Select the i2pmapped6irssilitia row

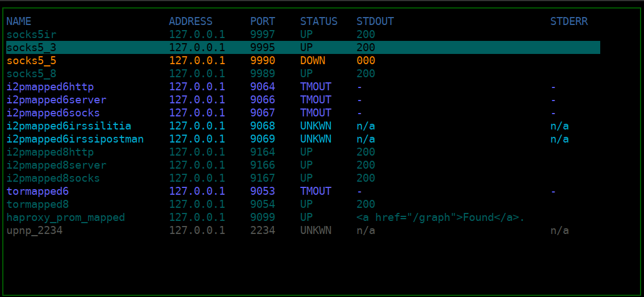point(69,126)
